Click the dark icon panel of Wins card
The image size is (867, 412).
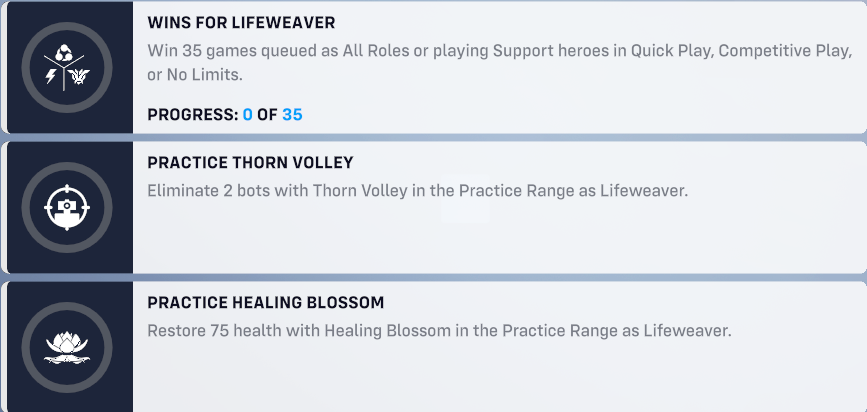[69, 67]
